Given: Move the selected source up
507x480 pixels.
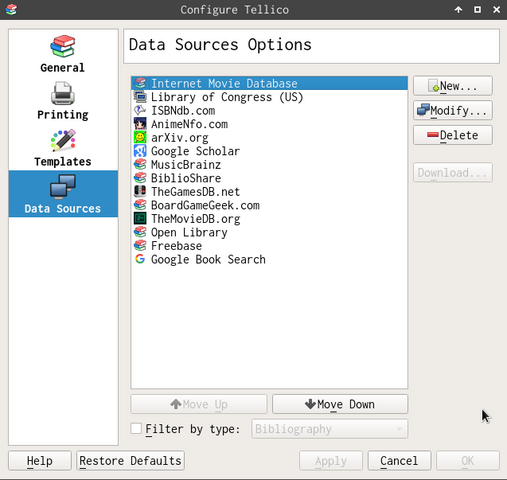Looking at the screenshot, I should [x=199, y=404].
